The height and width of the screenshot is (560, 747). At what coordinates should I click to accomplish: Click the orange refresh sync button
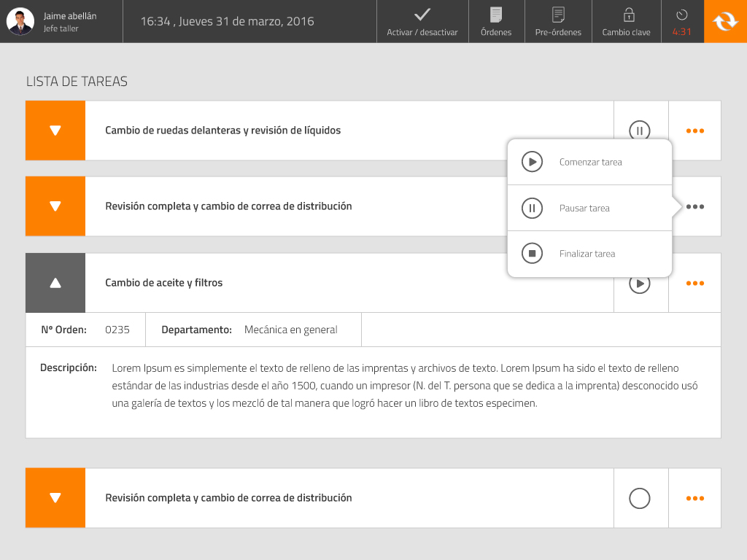[x=725, y=21]
